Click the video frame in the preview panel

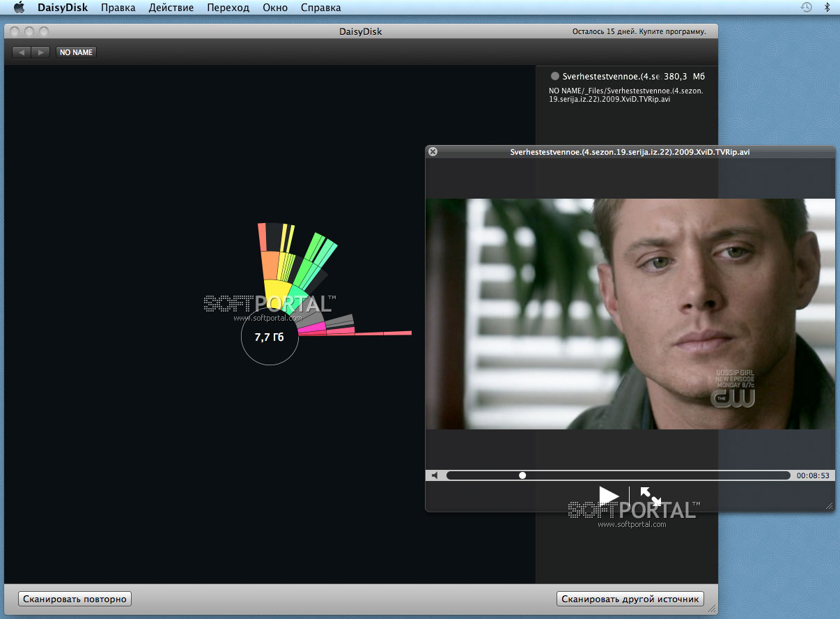pyautogui.click(x=630, y=314)
